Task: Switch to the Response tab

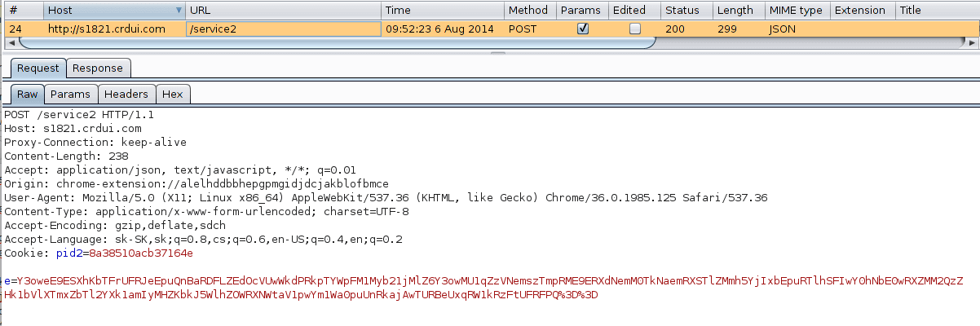Action: click(98, 68)
